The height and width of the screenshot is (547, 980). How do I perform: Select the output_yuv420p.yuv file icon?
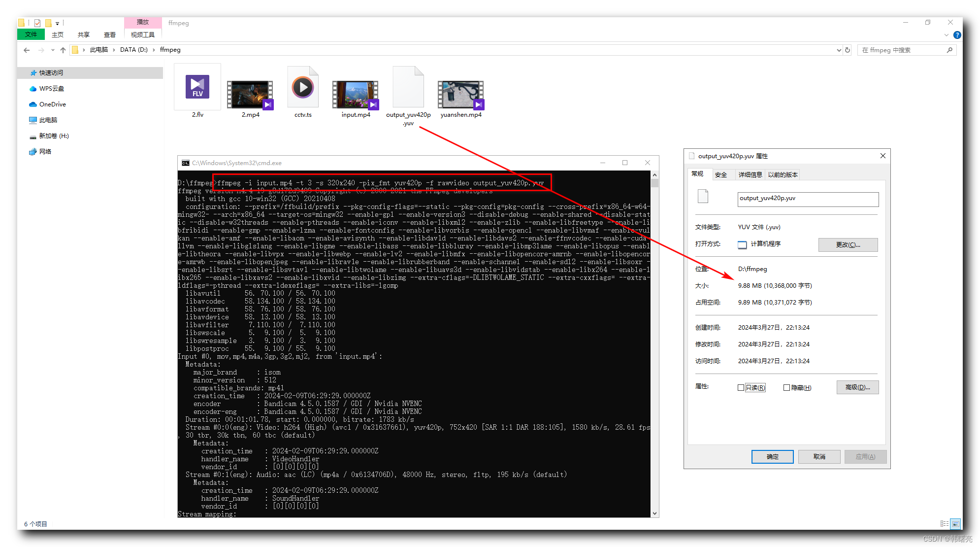click(408, 88)
